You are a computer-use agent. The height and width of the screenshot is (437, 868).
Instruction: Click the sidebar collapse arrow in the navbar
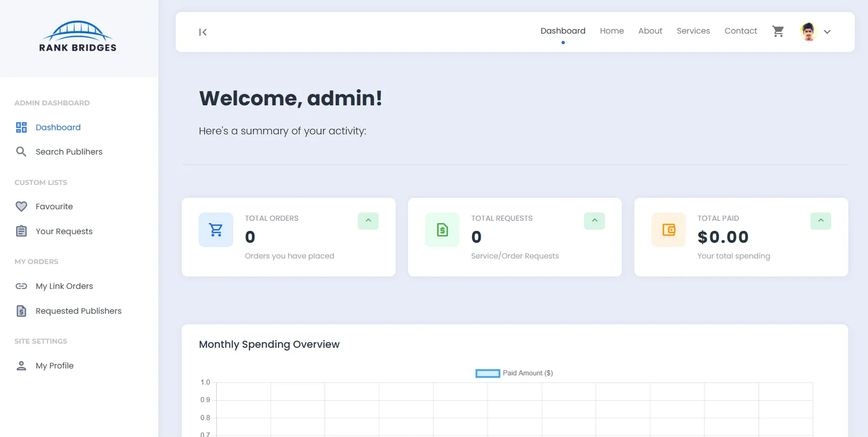(203, 32)
